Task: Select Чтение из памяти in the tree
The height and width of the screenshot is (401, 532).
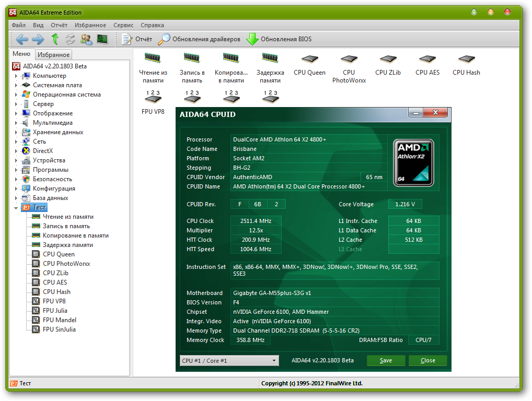Action: point(68,217)
